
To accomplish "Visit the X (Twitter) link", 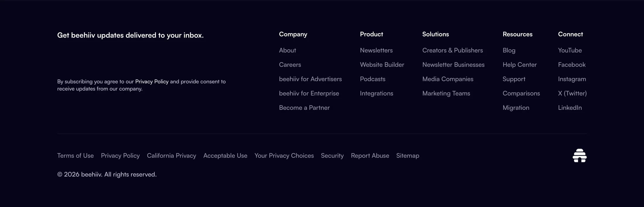I will (572, 94).
